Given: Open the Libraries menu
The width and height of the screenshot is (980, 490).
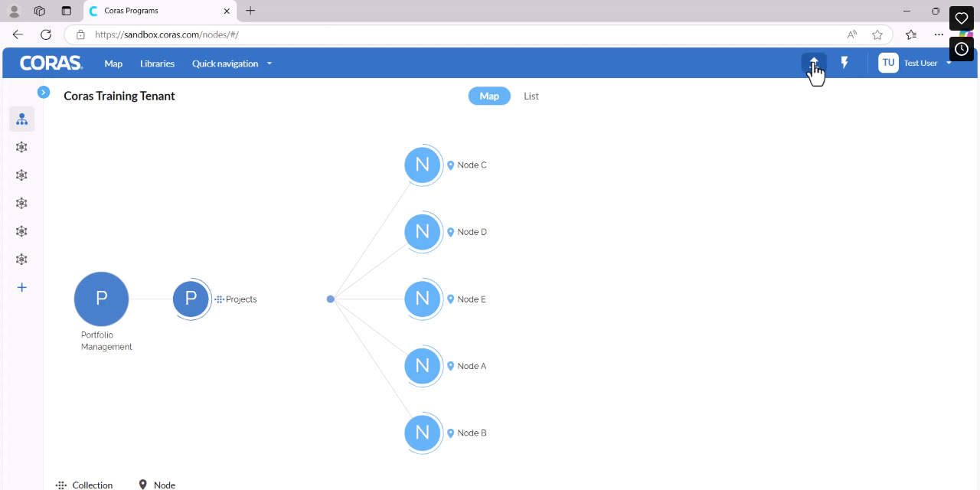Looking at the screenshot, I should (x=157, y=64).
